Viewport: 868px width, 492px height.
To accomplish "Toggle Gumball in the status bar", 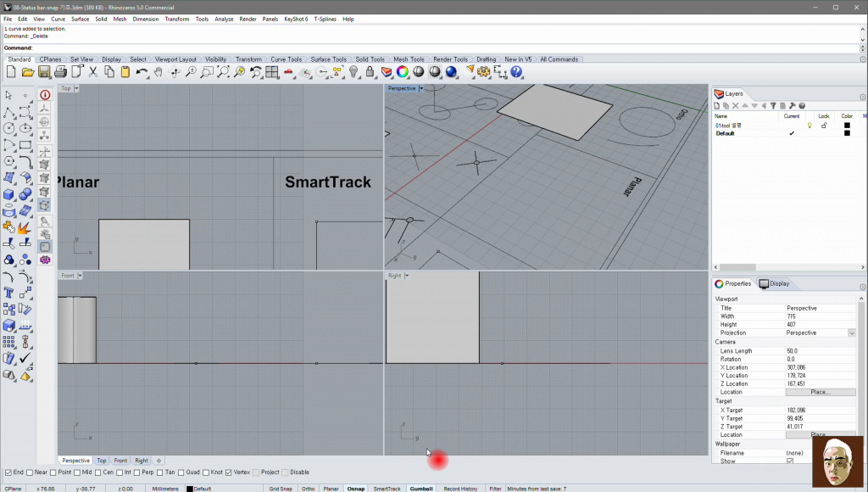I will click(421, 489).
